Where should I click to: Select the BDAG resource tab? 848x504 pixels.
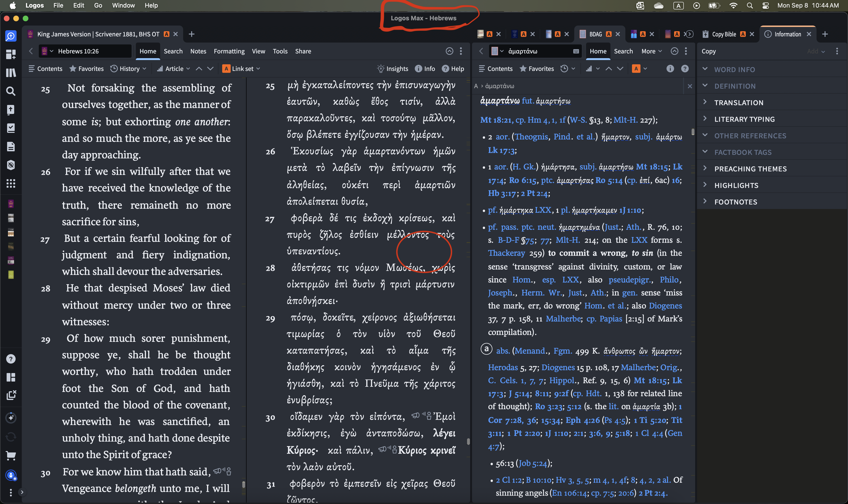(596, 34)
